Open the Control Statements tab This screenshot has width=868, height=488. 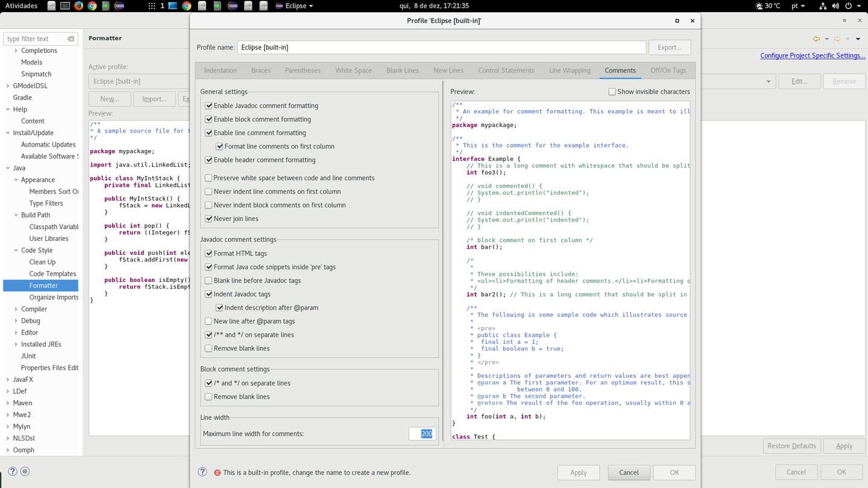[506, 70]
